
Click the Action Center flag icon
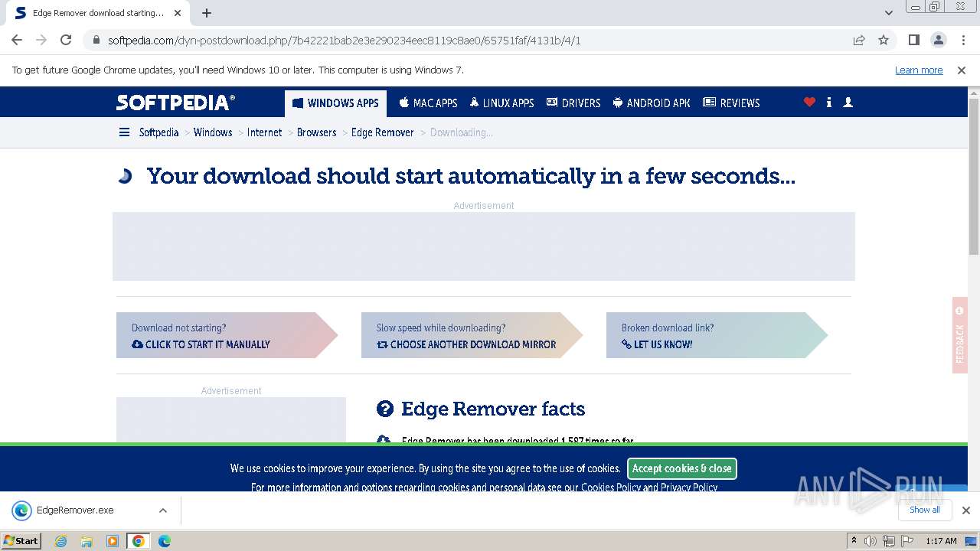tap(908, 541)
